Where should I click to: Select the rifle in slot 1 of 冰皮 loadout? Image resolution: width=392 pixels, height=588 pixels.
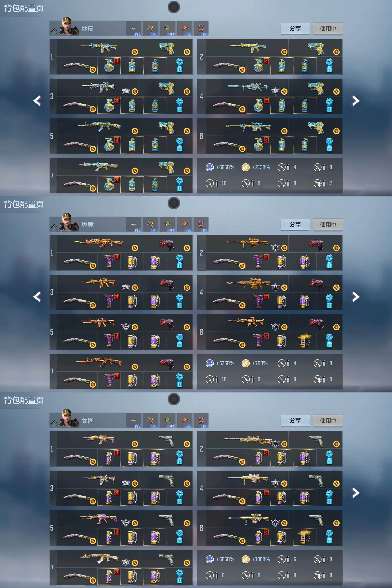99,48
